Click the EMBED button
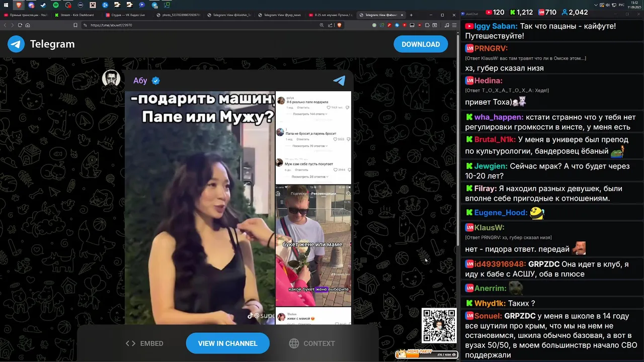The image size is (644, 362). (x=144, y=343)
